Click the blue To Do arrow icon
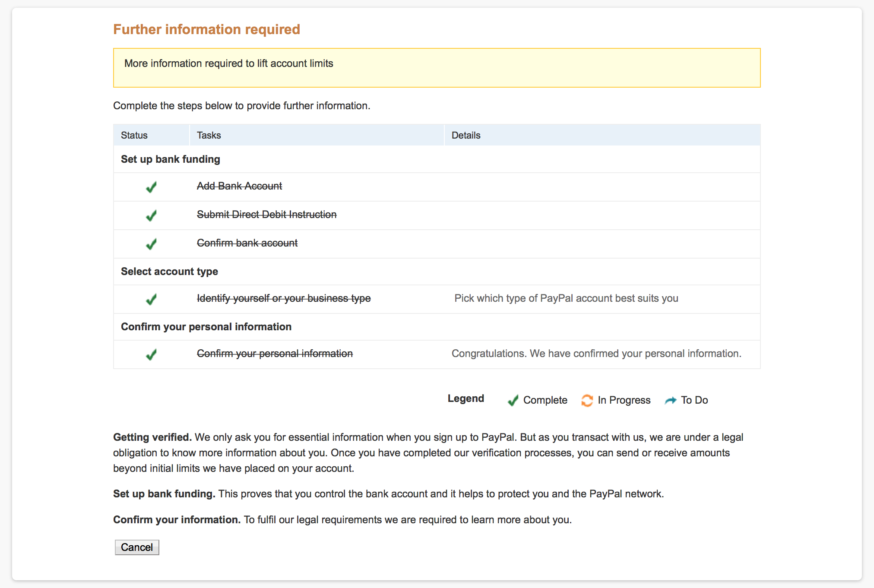Image resolution: width=874 pixels, height=588 pixels. (670, 400)
